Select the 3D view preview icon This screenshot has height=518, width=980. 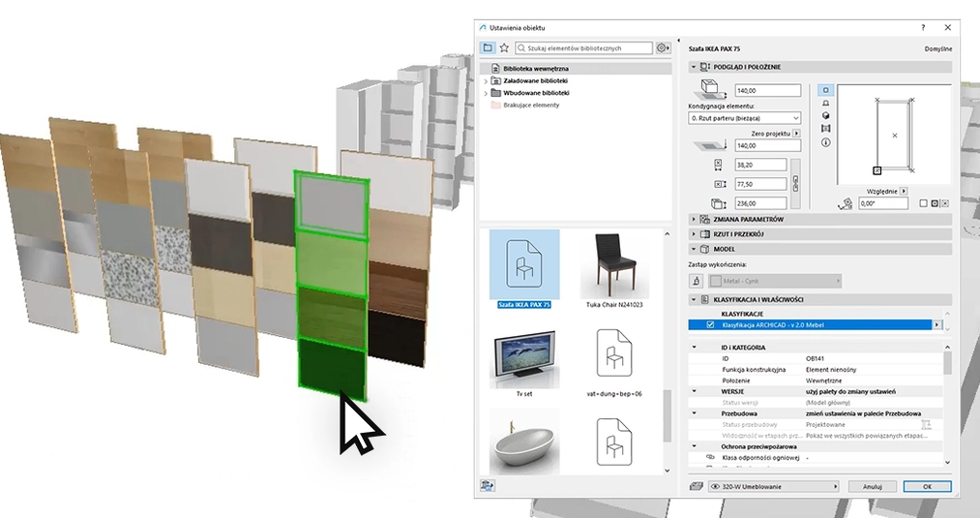tap(825, 115)
